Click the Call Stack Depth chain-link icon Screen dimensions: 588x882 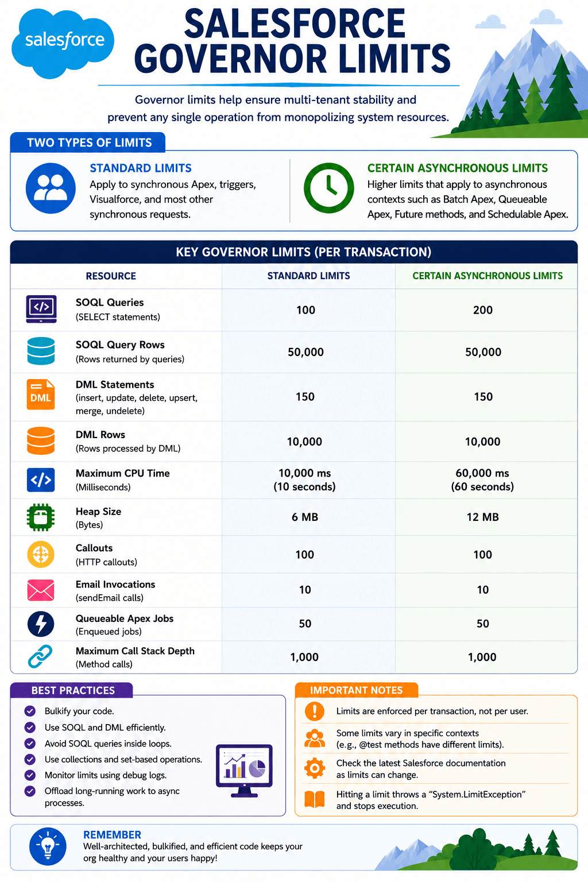[x=40, y=656]
